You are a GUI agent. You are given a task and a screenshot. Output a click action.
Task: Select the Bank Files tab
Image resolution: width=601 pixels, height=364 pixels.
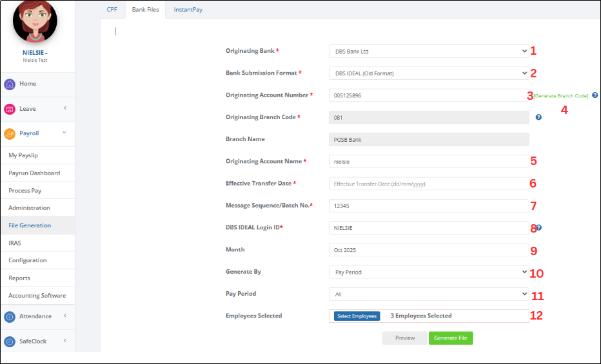pyautogui.click(x=145, y=10)
